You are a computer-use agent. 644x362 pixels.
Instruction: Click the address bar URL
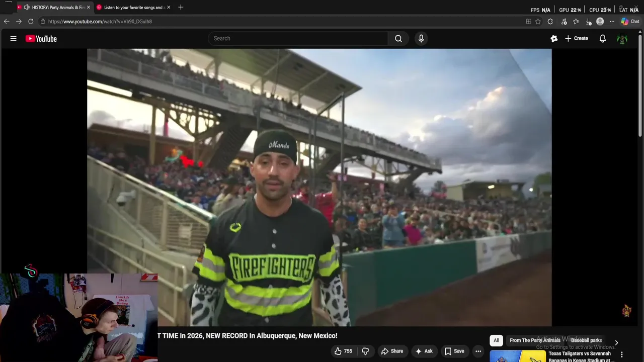pos(100,22)
